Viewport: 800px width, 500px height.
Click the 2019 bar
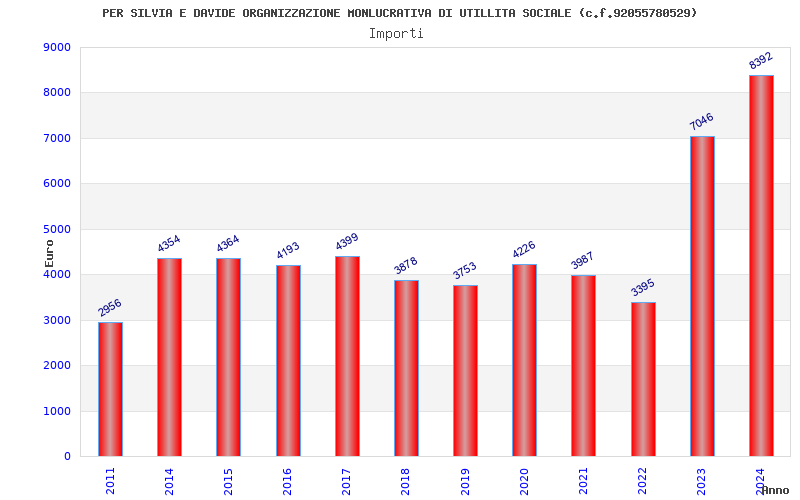tap(465, 371)
